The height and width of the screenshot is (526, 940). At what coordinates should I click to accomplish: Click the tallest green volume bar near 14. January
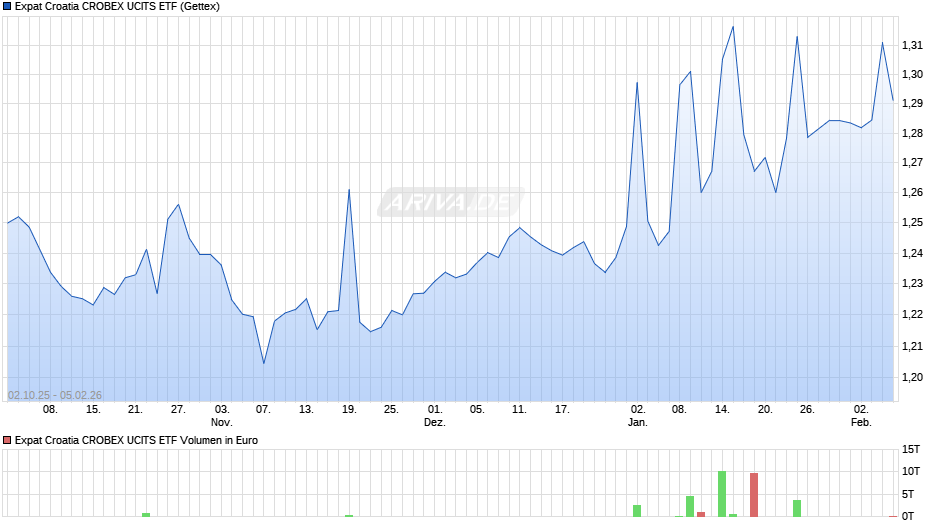point(722,494)
